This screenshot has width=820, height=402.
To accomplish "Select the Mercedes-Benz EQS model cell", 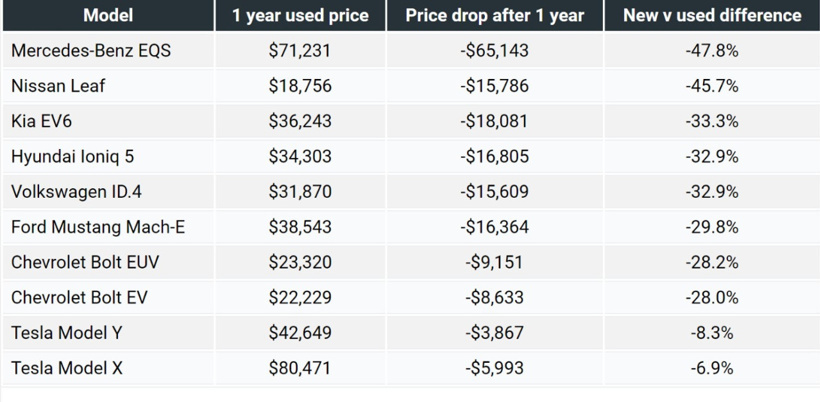I will pyautogui.click(x=91, y=51).
